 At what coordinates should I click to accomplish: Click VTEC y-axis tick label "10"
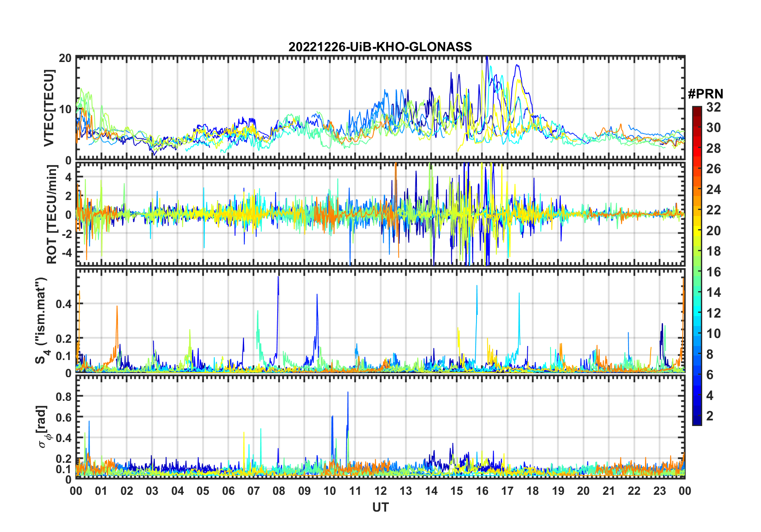pyautogui.click(x=65, y=109)
